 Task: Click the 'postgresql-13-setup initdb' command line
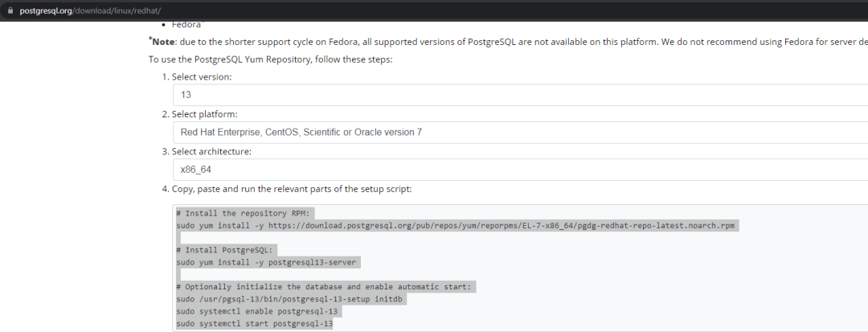(x=291, y=299)
